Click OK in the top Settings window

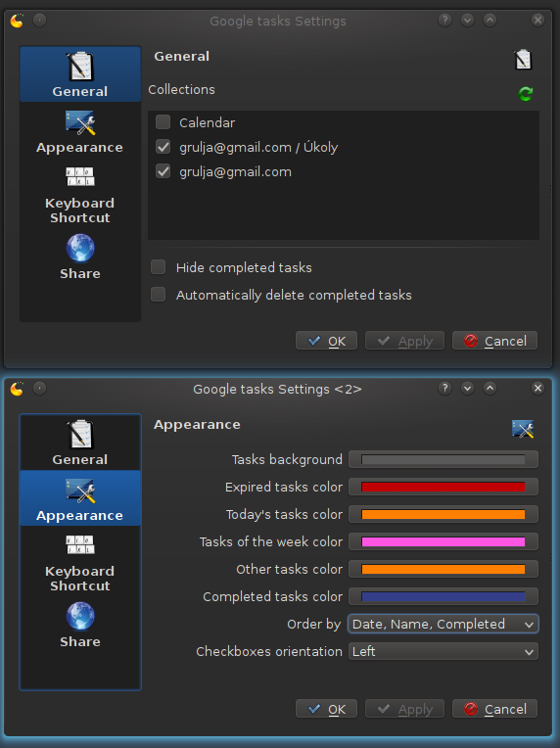326,341
